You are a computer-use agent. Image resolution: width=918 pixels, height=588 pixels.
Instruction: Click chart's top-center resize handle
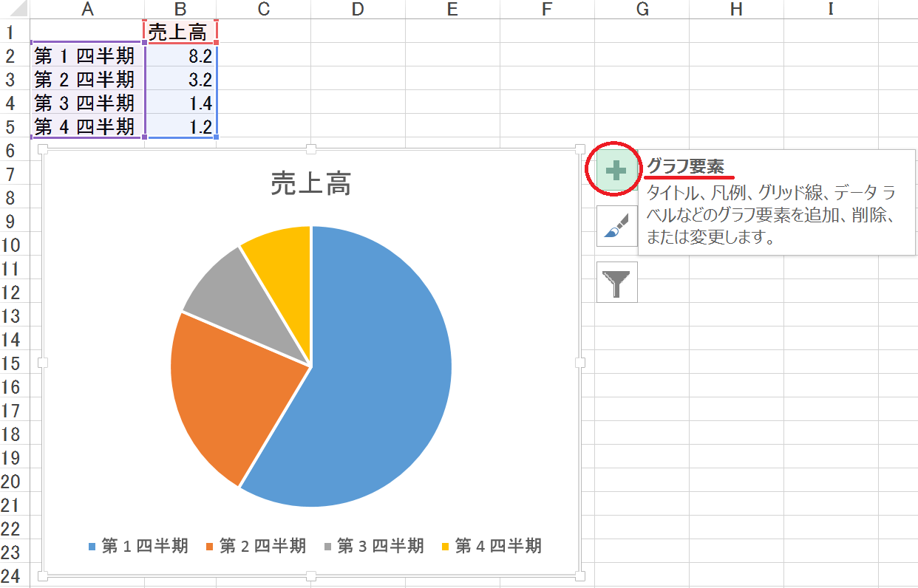click(311, 149)
